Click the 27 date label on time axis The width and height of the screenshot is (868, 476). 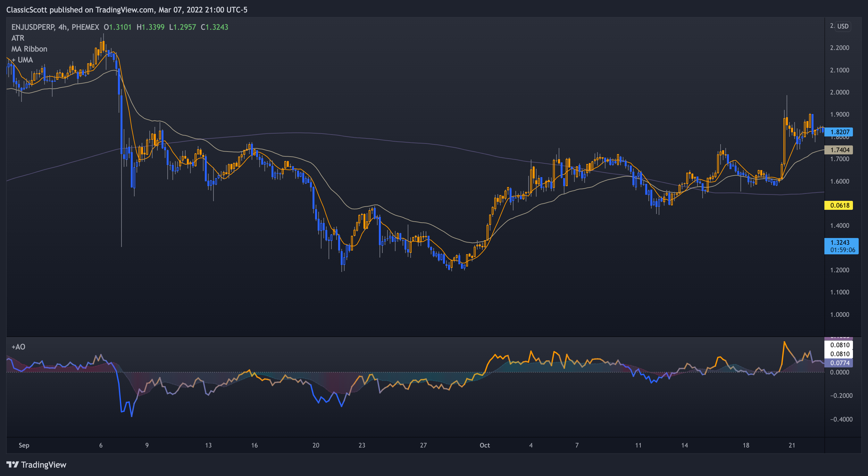point(423,445)
